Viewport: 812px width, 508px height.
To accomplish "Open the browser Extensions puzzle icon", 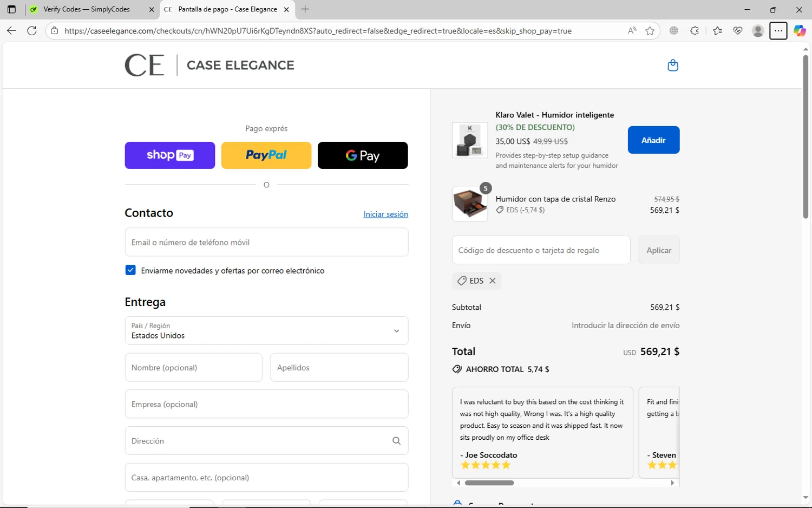I will pos(695,31).
